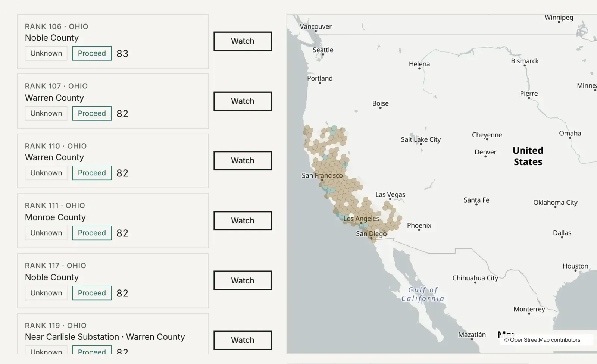Click Watch button for Rank 117 Noble County
Image resolution: width=597 pixels, height=364 pixels.
click(243, 280)
